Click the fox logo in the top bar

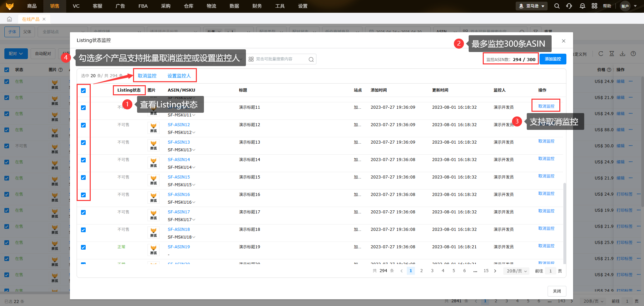point(10,6)
